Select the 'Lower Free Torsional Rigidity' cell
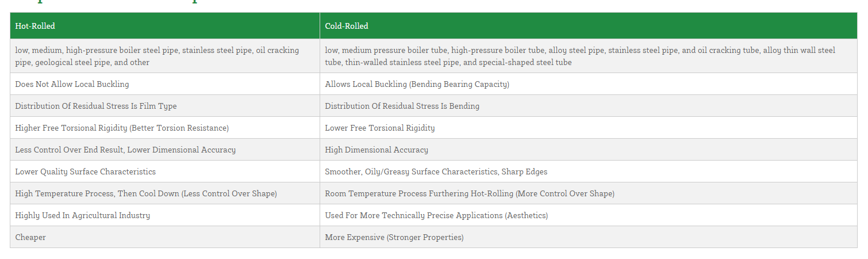This screenshot has width=868, height=259. coord(380,128)
